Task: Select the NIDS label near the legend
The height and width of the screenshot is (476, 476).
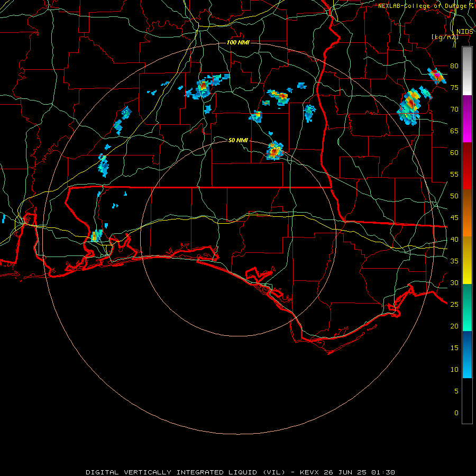Action: coord(465,32)
